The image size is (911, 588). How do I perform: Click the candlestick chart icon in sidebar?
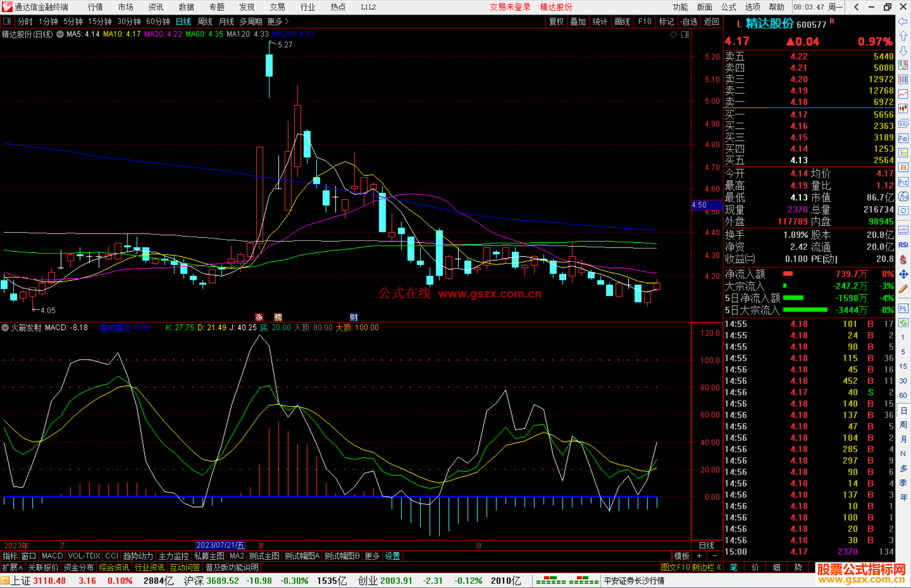click(903, 109)
